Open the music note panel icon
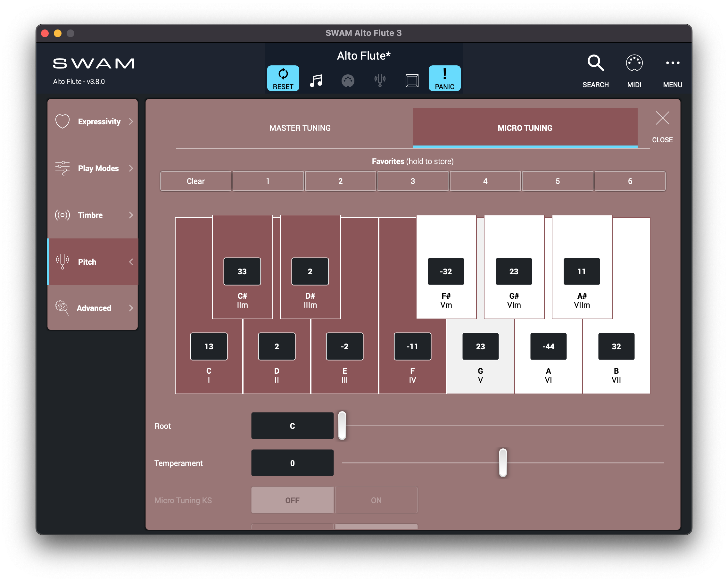The width and height of the screenshot is (728, 582). point(316,81)
